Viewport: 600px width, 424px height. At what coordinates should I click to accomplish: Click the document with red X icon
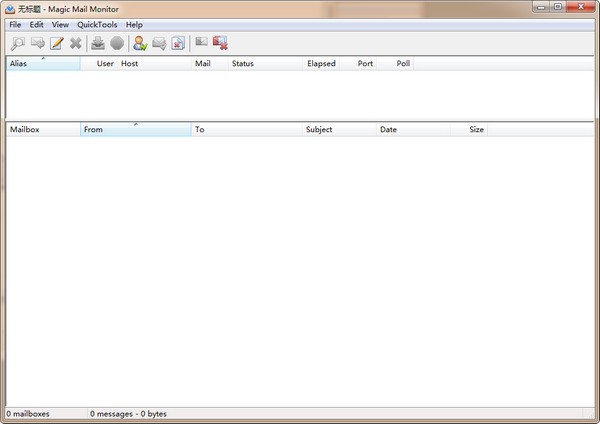pos(178,43)
